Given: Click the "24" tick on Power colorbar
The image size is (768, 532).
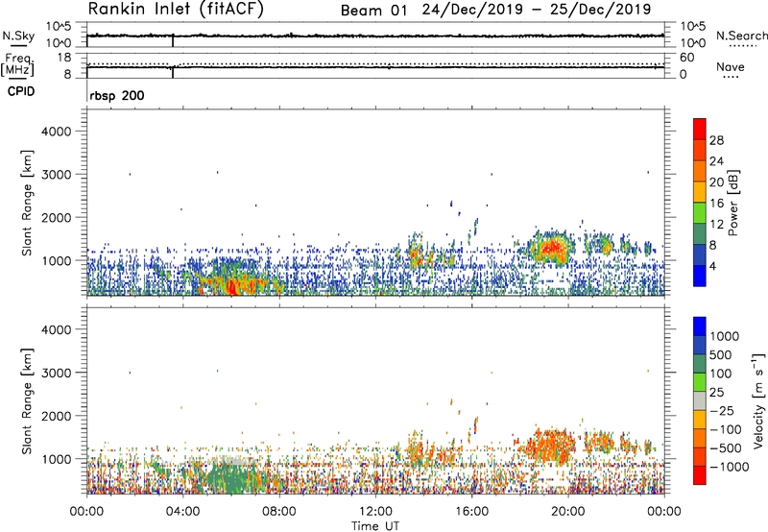Looking at the screenshot, I should click(716, 161).
